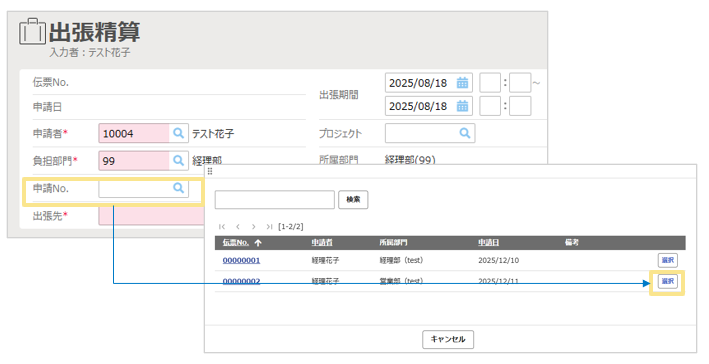Click page range text [1-2/2]
709x364 pixels.
click(291, 227)
